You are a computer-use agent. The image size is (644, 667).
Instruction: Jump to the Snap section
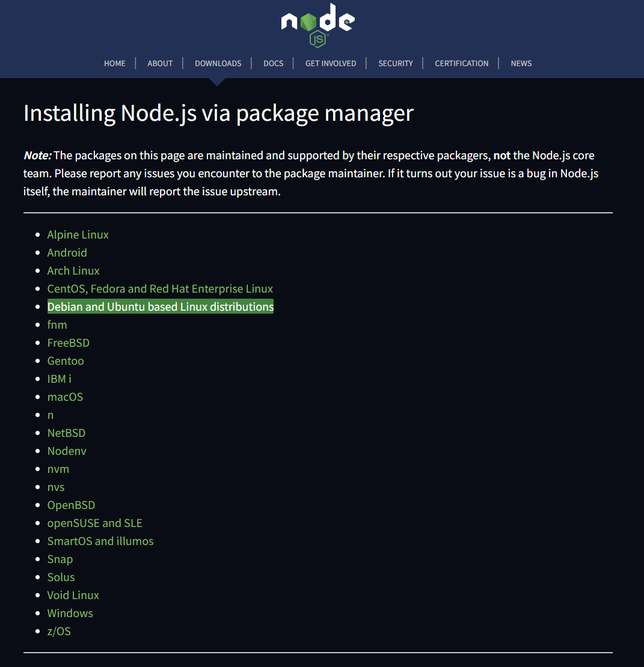[60, 559]
